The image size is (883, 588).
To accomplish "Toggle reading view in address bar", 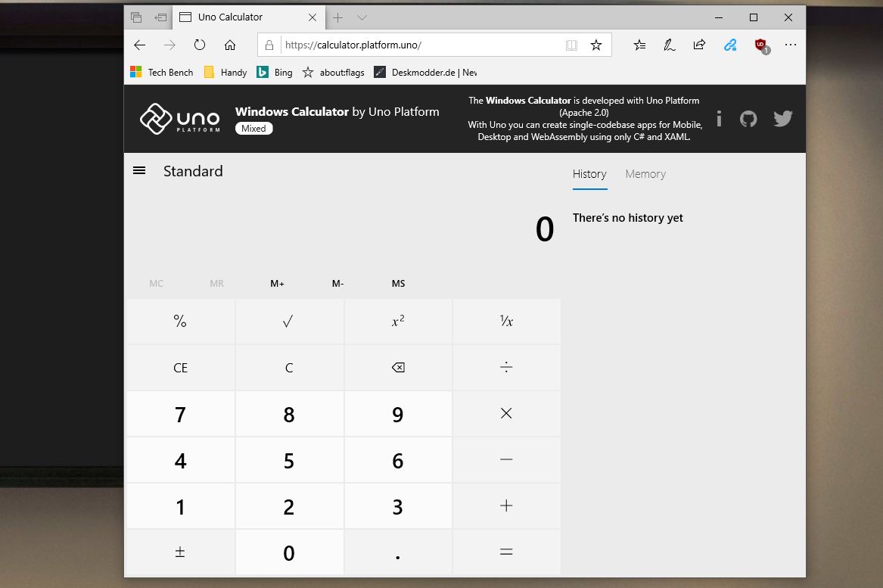I will pos(571,45).
